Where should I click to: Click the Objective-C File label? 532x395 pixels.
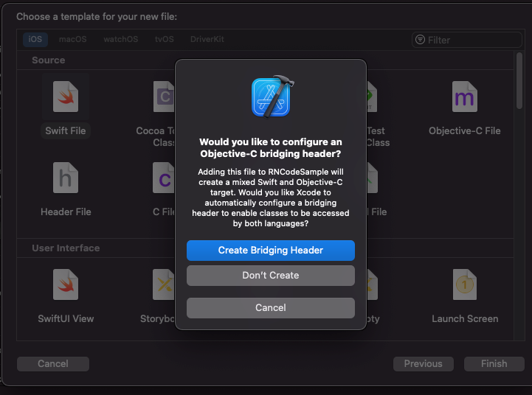(x=464, y=130)
